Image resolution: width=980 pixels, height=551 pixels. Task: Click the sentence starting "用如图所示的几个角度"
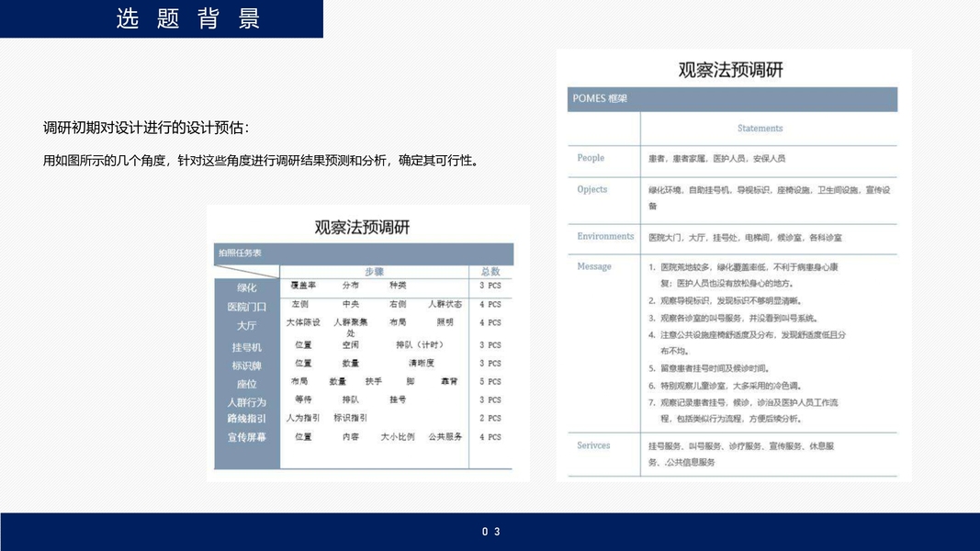click(263, 161)
